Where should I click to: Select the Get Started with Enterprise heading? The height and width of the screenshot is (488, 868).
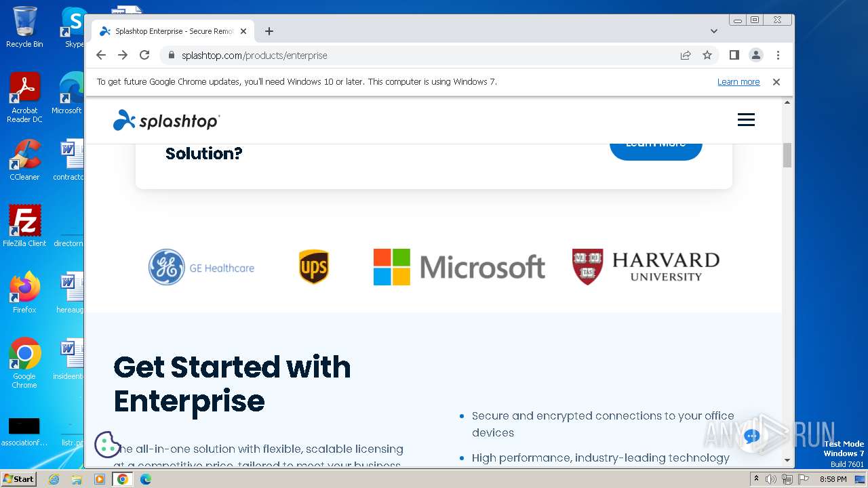[232, 384]
